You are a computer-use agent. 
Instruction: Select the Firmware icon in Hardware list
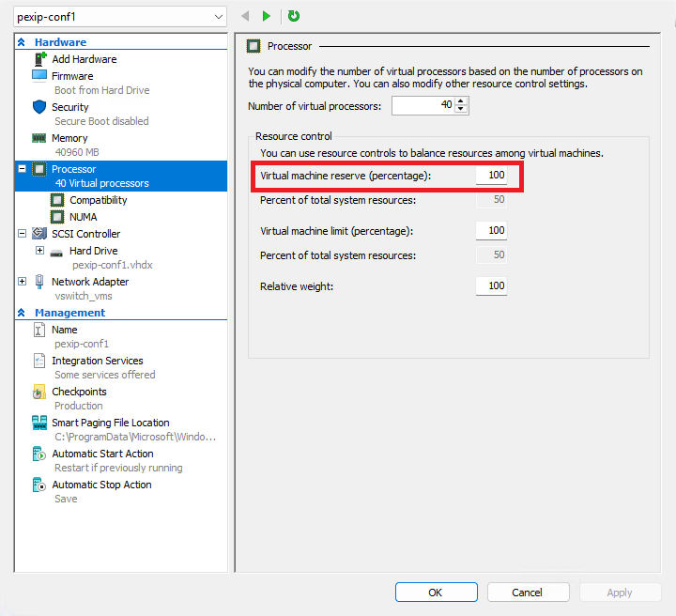(39, 75)
